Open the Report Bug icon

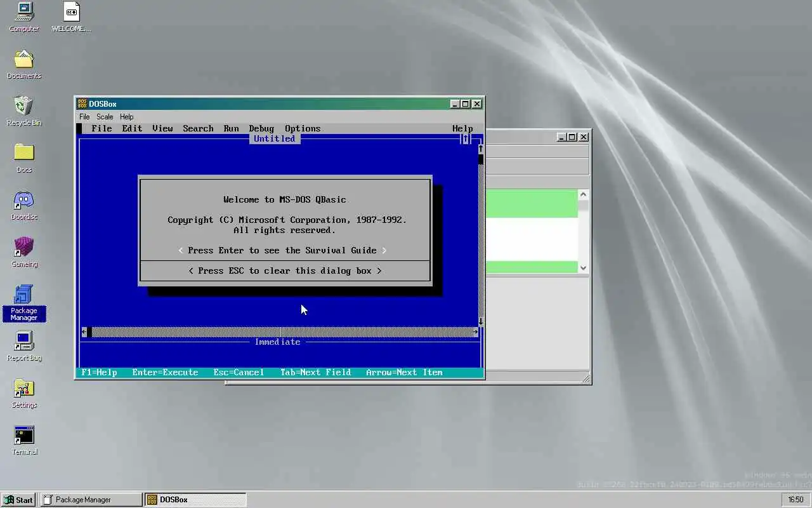pyautogui.click(x=23, y=346)
